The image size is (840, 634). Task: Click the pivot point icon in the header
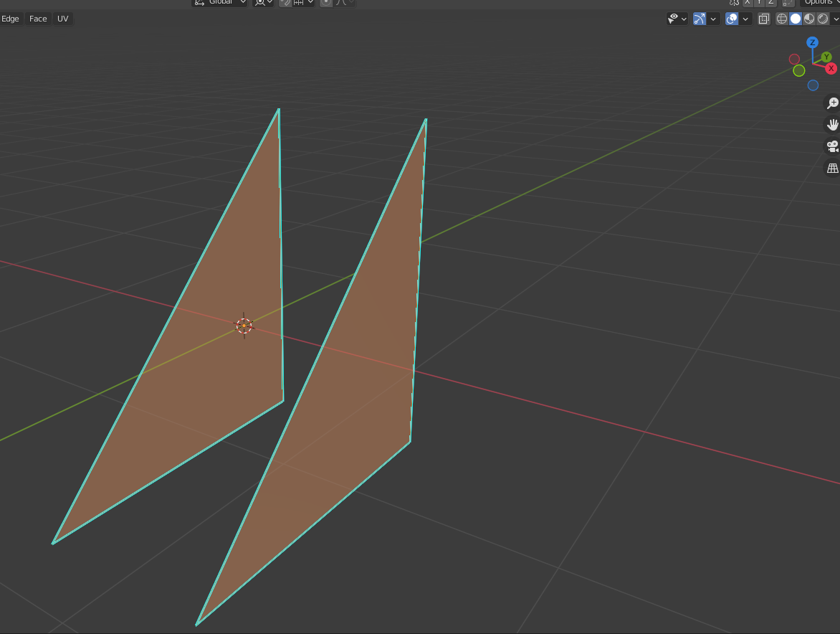[x=260, y=3]
